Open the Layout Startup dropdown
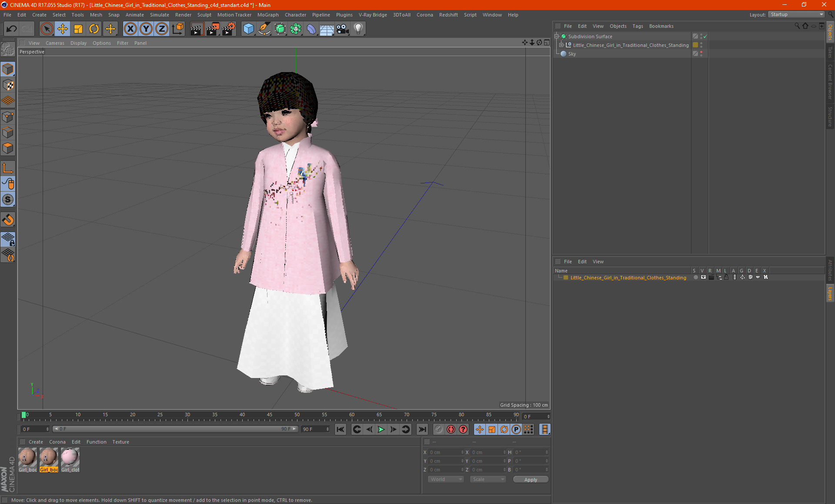Viewport: 835px width, 504px height. tap(796, 14)
